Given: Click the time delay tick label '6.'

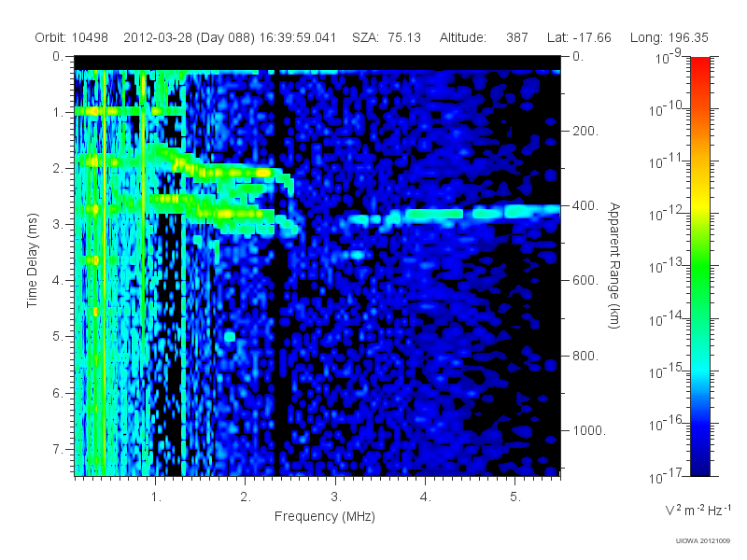Looking at the screenshot, I should point(58,393).
